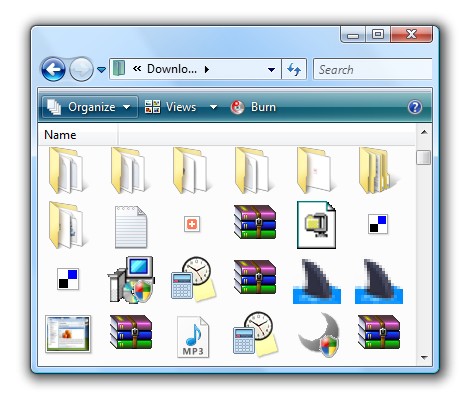Select the lined notepad text file icon
This screenshot has width=464, height=405.
tap(131, 227)
